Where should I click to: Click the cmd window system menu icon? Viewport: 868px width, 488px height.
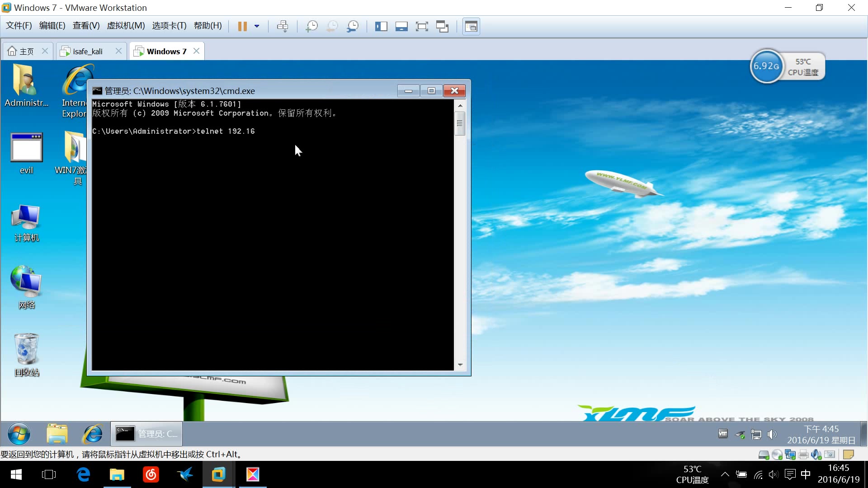pyautogui.click(x=97, y=91)
